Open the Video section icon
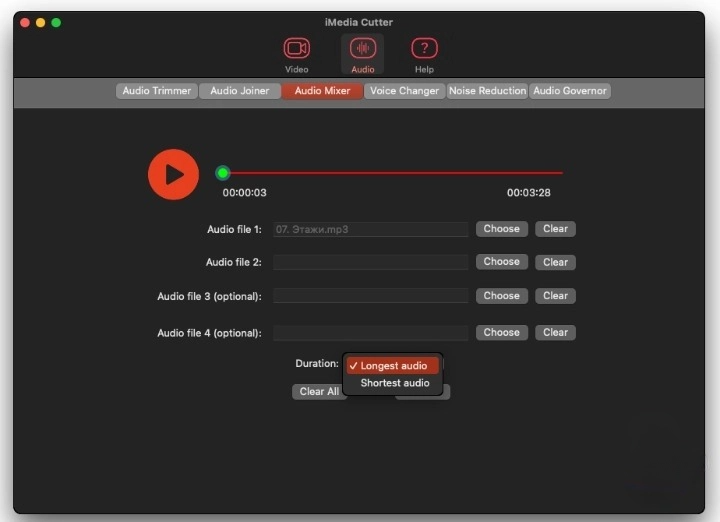Image resolution: width=720 pixels, height=522 pixels. click(296, 49)
